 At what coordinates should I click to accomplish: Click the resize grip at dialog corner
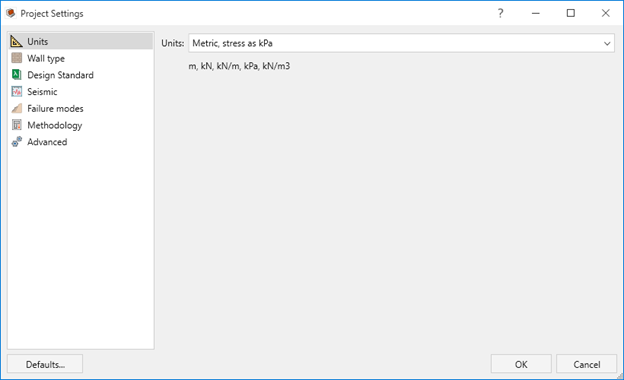pyautogui.click(x=620, y=376)
